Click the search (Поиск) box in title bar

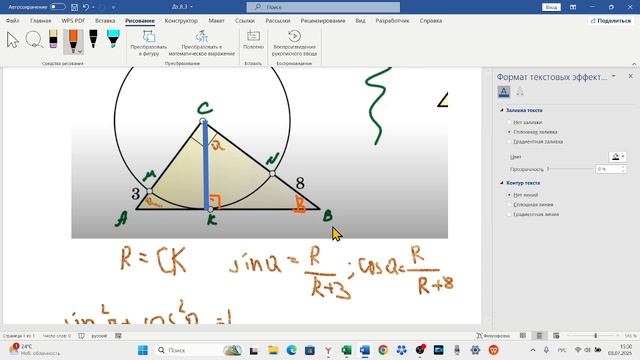pyautogui.click(x=323, y=7)
